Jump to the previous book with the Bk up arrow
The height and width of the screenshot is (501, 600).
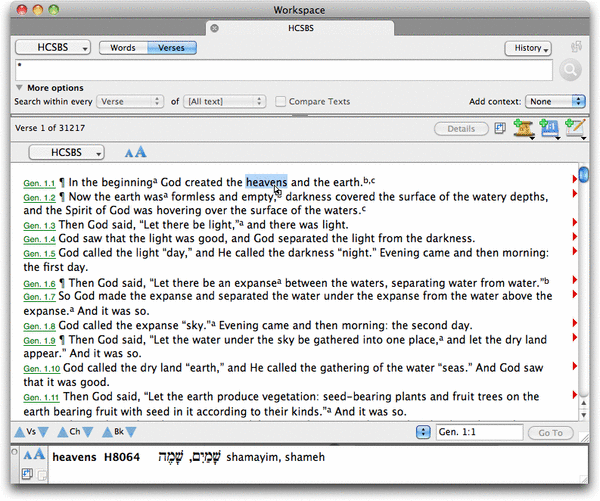pos(108,432)
